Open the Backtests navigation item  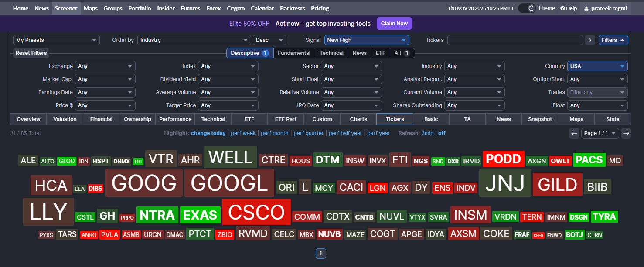[293, 8]
